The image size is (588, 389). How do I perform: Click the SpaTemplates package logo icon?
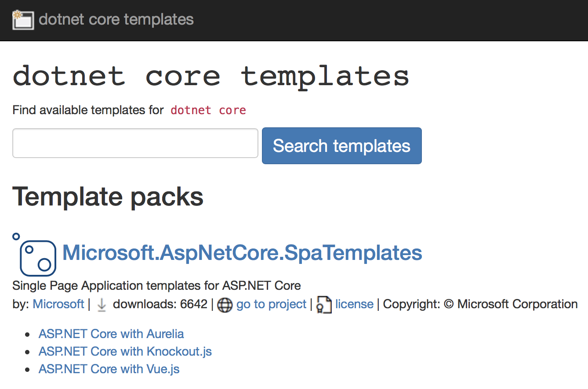pyautogui.click(x=35, y=255)
